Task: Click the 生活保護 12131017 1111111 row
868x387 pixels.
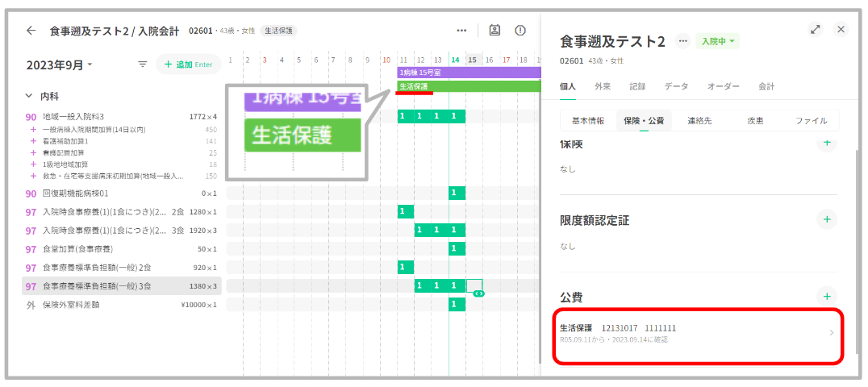Action: click(698, 335)
